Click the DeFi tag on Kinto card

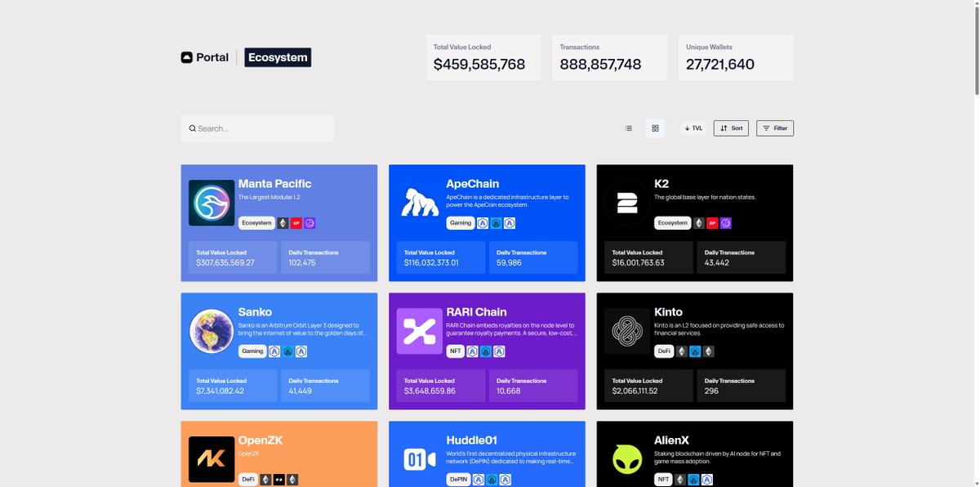665,351
